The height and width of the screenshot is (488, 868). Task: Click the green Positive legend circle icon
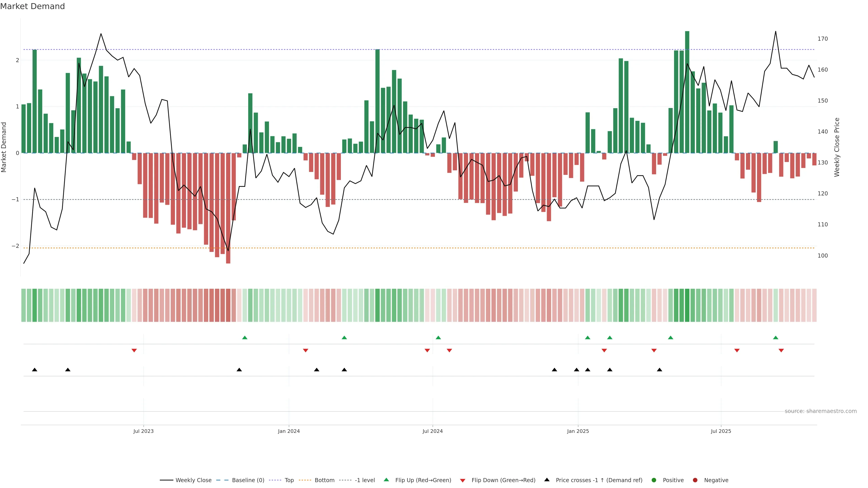coord(654,480)
